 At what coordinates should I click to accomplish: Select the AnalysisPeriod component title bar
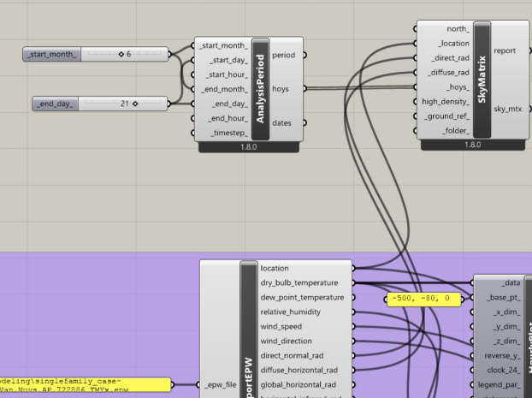(x=261, y=89)
